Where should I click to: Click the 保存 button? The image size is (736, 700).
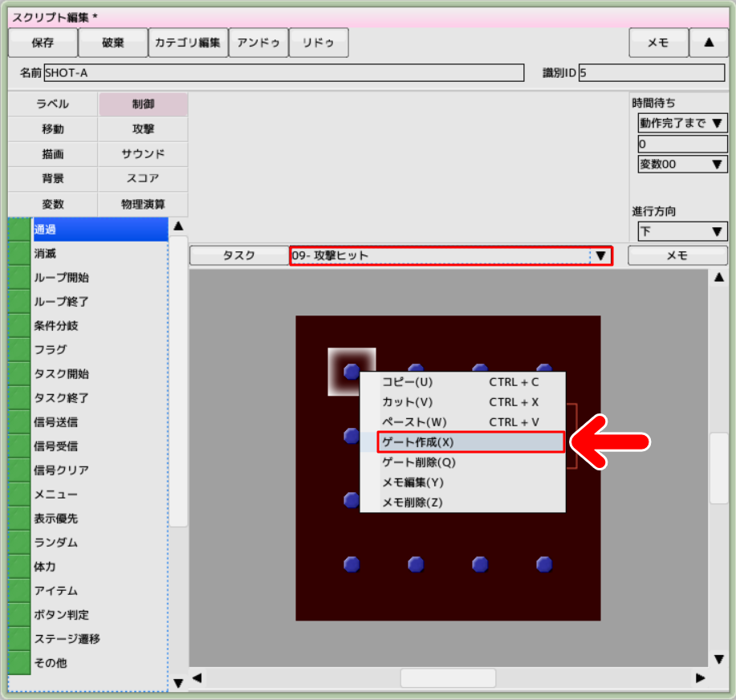43,43
